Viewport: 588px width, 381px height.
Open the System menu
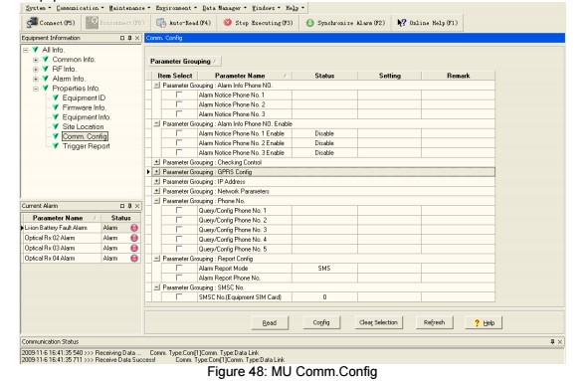point(38,8)
